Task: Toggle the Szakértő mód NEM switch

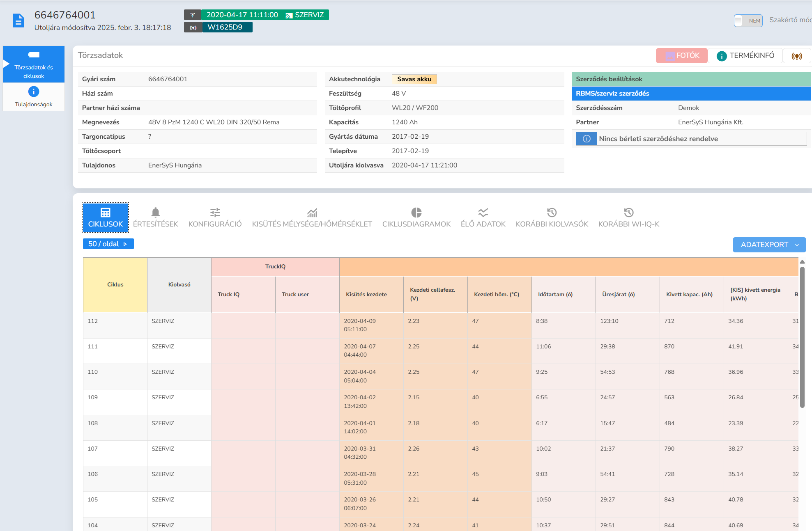Action: (x=748, y=21)
